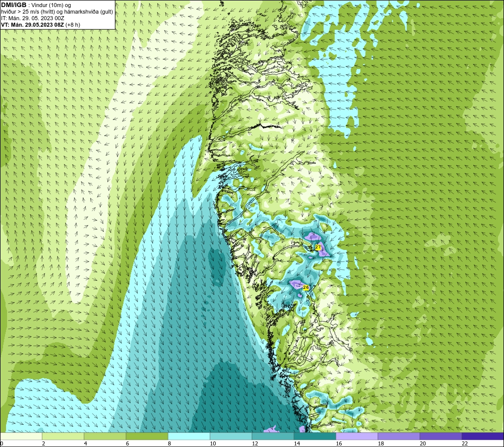The width and height of the screenshot is (504, 447).
Task: Click the 14–16 m/s dark teal swatch
Action: tap(315, 436)
